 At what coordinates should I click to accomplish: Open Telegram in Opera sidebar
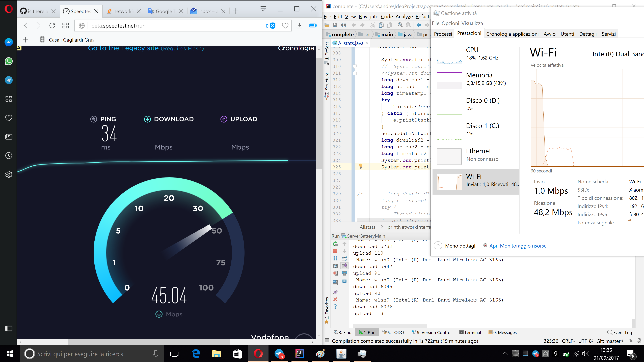(9, 80)
